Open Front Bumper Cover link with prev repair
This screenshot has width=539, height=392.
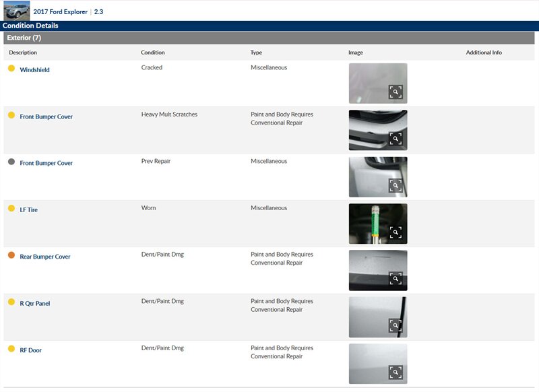coord(46,163)
